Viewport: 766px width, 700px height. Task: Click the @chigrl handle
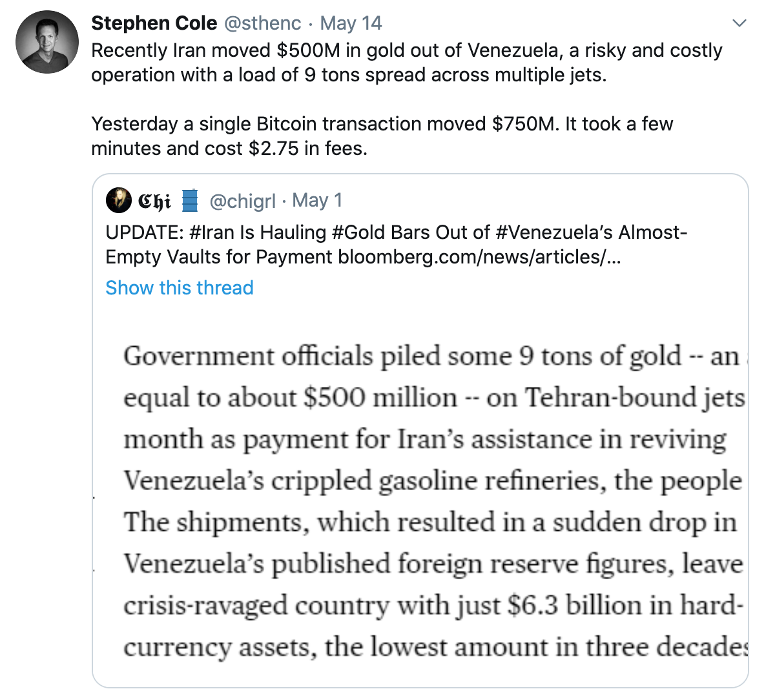[242, 200]
